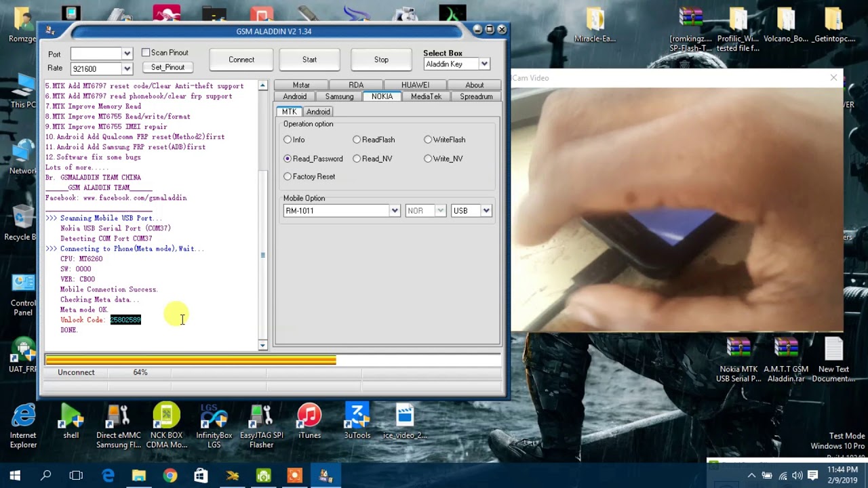Enable the Scan Pinout checkbox
The height and width of the screenshot is (488, 868).
[146, 53]
